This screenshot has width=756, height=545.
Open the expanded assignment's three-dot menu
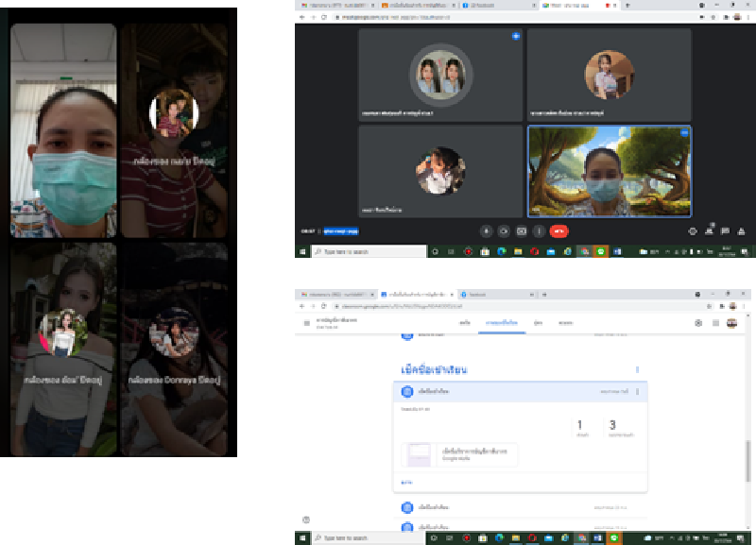point(638,391)
